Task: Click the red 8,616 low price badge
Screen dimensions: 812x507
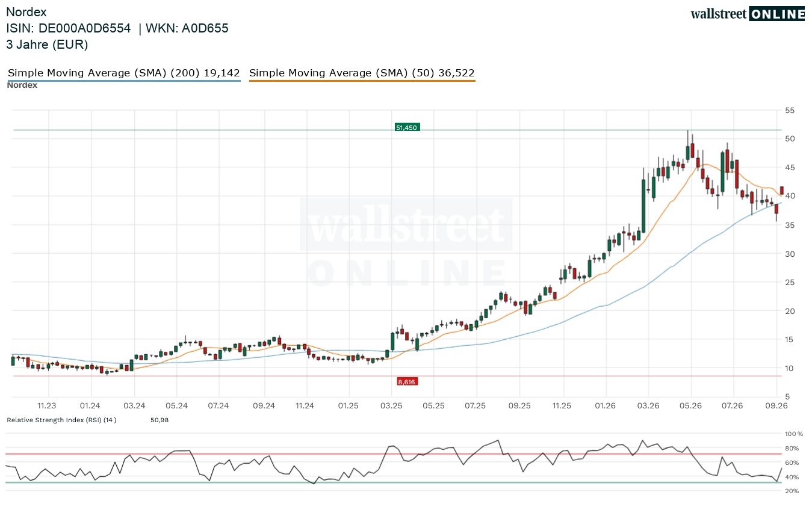Action: click(407, 381)
